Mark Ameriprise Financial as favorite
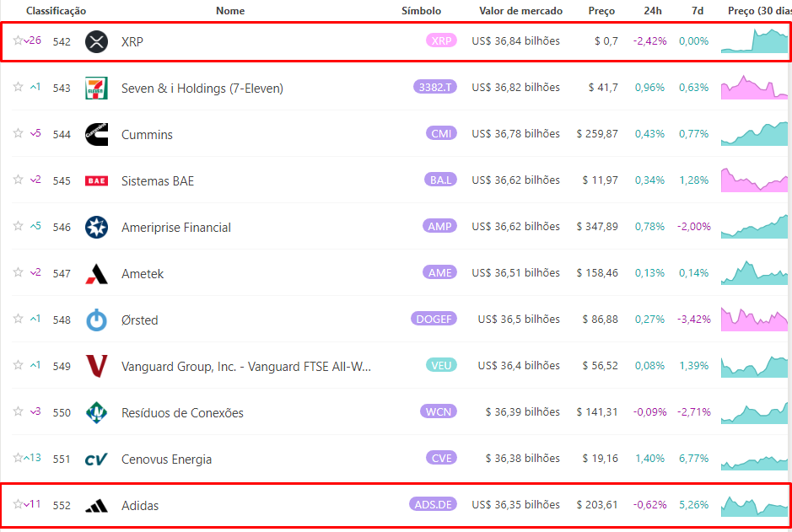The height and width of the screenshot is (532, 792). click(x=18, y=226)
